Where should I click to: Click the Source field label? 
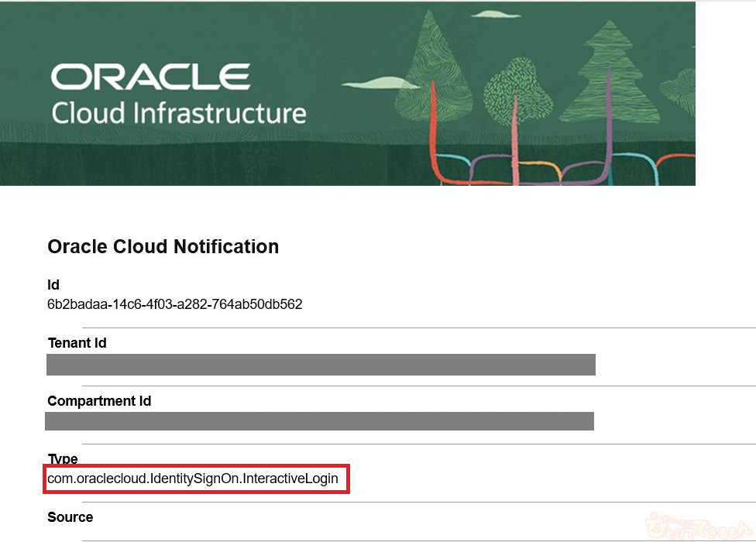coord(70,517)
